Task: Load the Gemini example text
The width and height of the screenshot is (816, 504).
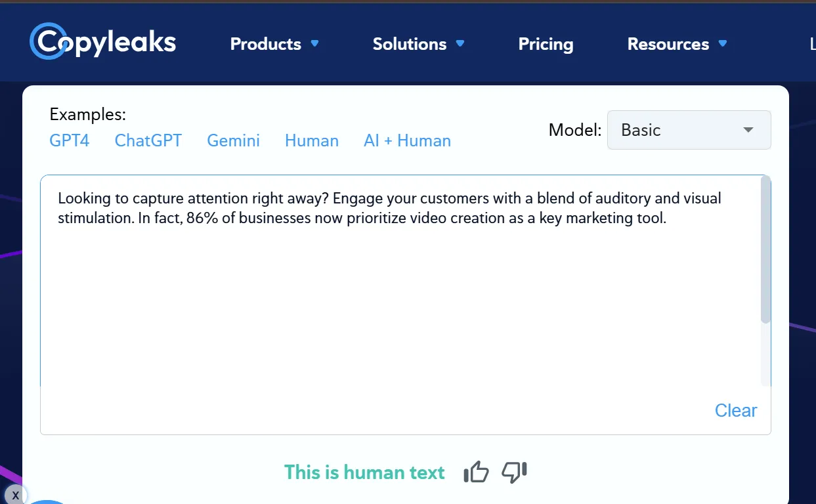Action: click(x=233, y=140)
